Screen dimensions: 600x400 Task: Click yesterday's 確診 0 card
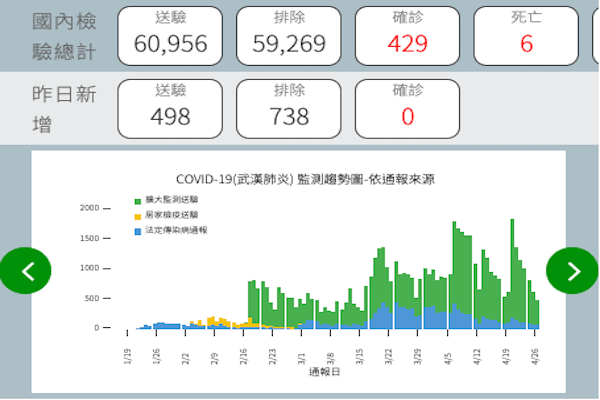(409, 106)
